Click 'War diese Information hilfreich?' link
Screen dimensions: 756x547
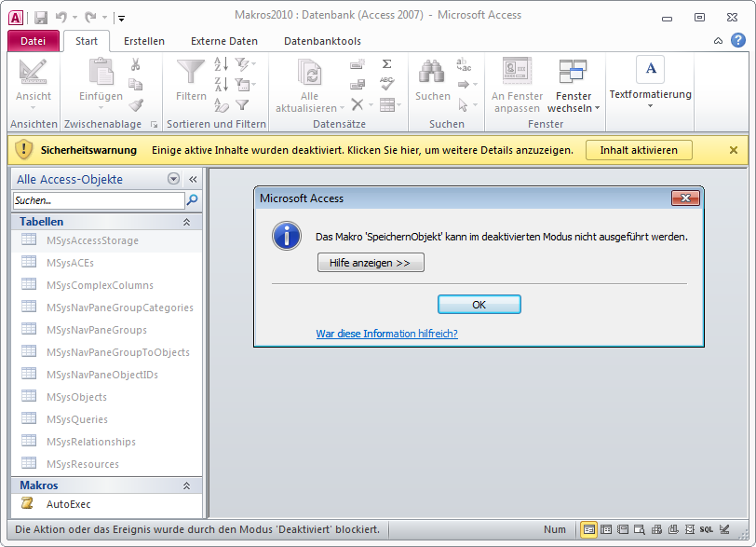tap(386, 333)
